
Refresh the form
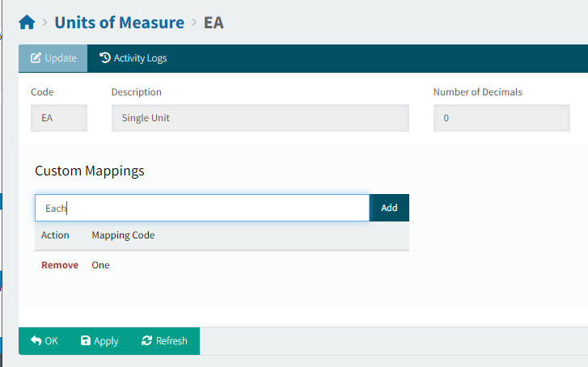pyautogui.click(x=164, y=341)
